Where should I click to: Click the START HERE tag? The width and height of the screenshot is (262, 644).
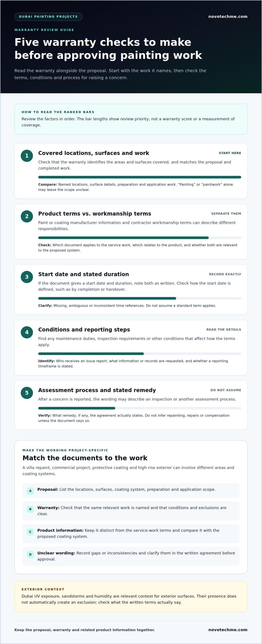[230, 153]
